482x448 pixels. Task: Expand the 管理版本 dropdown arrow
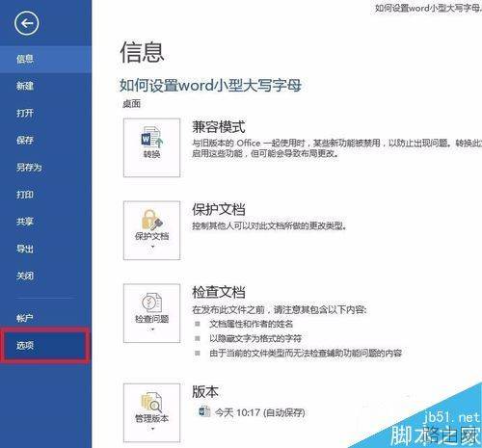click(152, 429)
